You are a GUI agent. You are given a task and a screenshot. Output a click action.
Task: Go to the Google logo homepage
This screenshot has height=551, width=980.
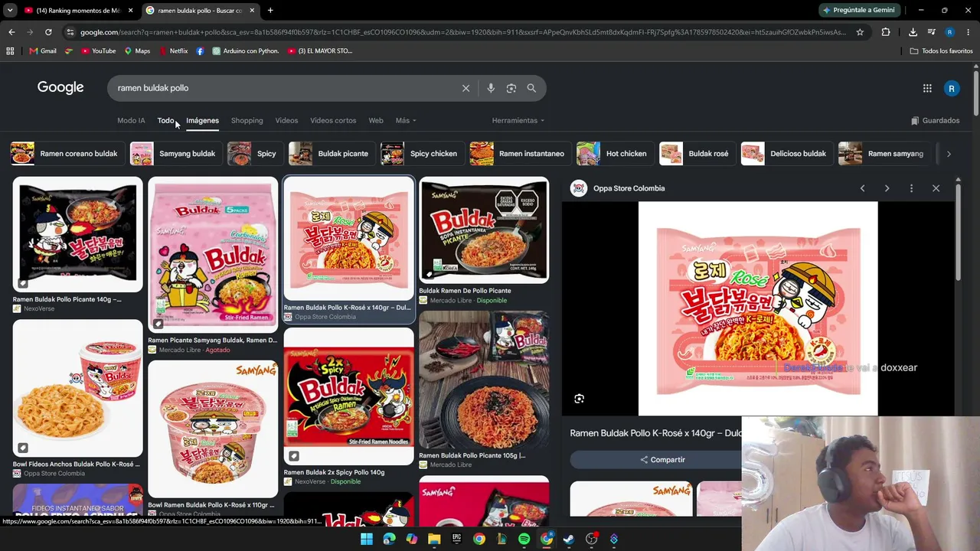(60, 87)
